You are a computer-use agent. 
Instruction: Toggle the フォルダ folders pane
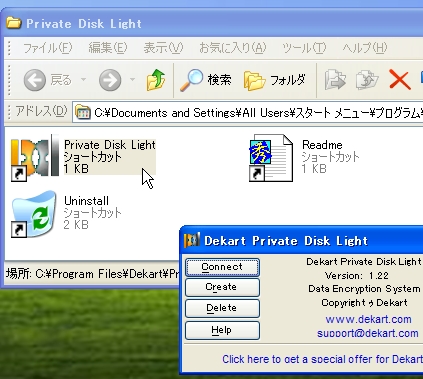pyautogui.click(x=275, y=80)
